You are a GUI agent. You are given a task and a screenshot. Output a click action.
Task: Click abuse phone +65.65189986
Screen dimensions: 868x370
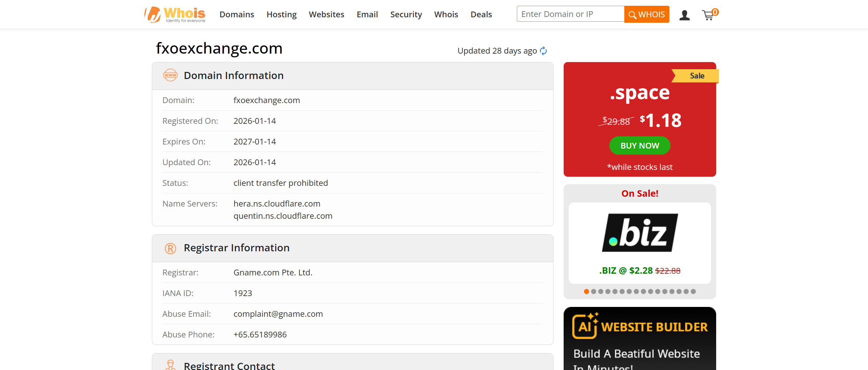pyautogui.click(x=260, y=335)
